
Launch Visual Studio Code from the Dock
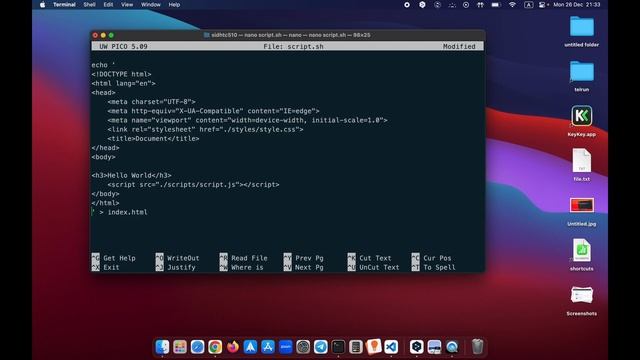pos(391,347)
